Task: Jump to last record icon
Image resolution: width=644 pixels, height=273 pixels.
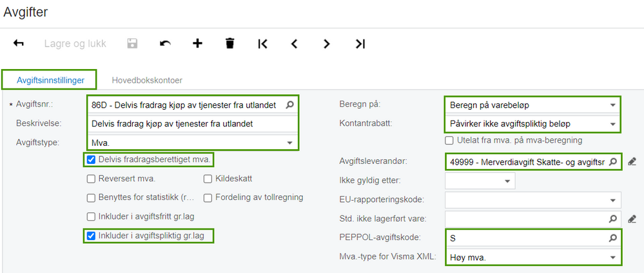Action: click(x=360, y=44)
